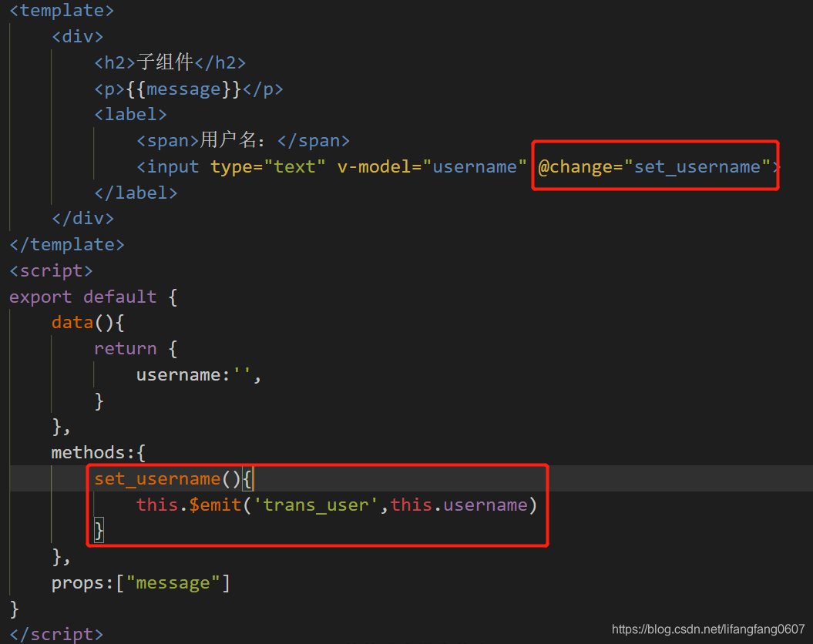The image size is (813, 644).
Task: Click the @change="set_username" event binding
Action: (x=654, y=167)
